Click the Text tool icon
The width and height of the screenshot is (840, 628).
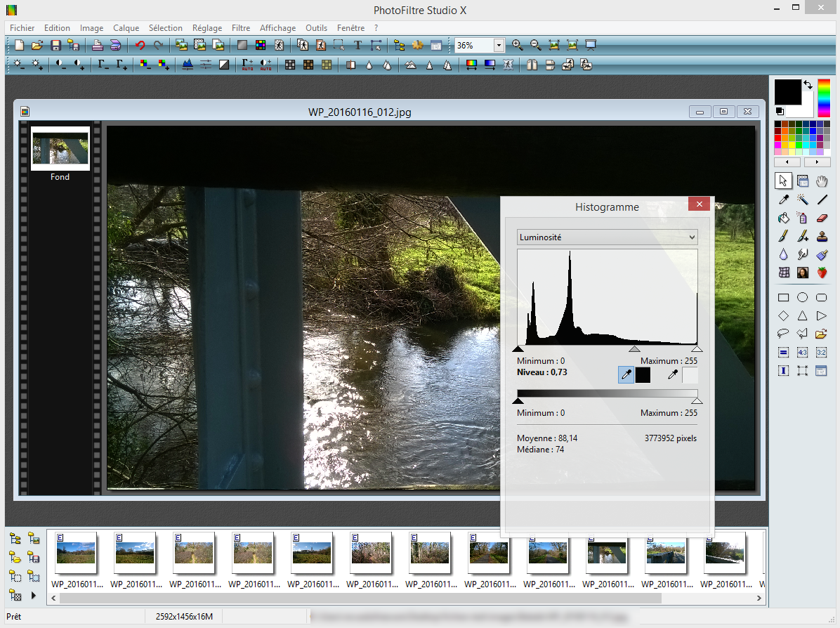[x=357, y=45]
